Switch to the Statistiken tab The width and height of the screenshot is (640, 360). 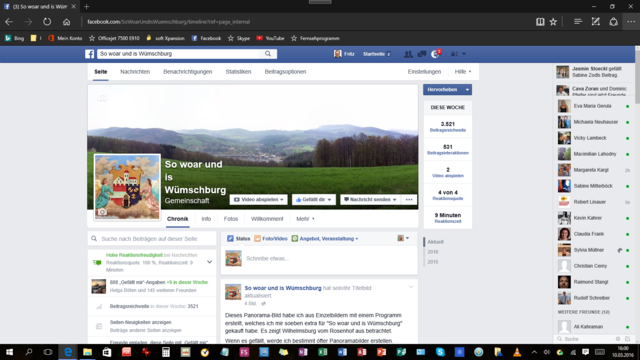point(238,71)
